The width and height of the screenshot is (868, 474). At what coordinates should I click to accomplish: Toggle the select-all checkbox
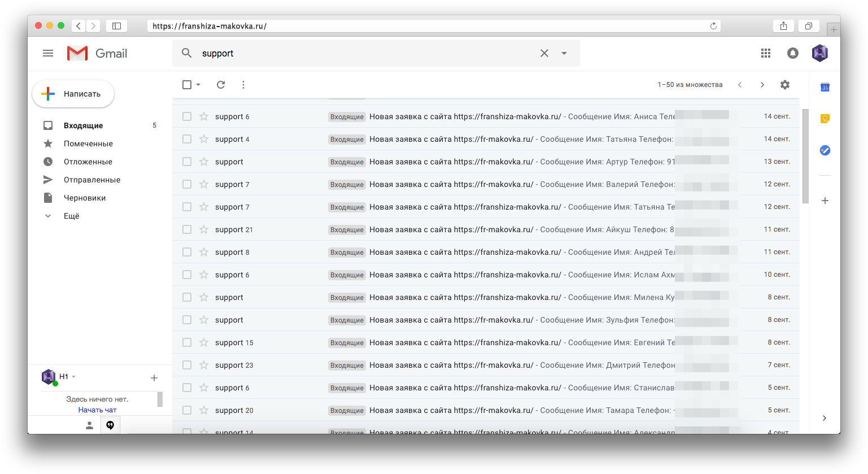pyautogui.click(x=187, y=85)
